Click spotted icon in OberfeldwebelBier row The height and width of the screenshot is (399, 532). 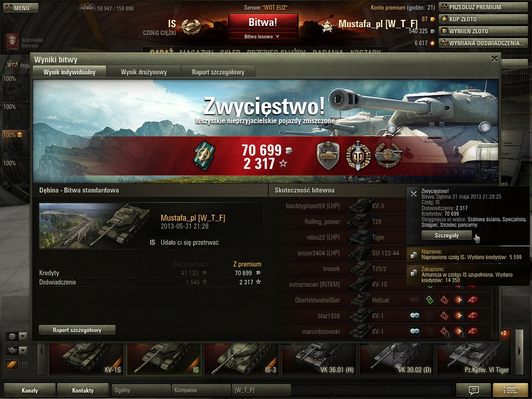click(415, 300)
